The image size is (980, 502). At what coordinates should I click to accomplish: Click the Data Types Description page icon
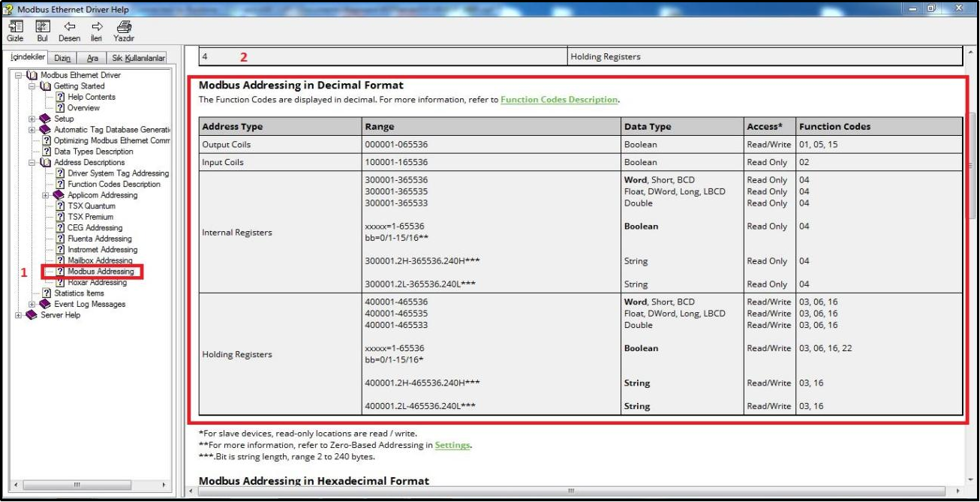[x=47, y=152]
